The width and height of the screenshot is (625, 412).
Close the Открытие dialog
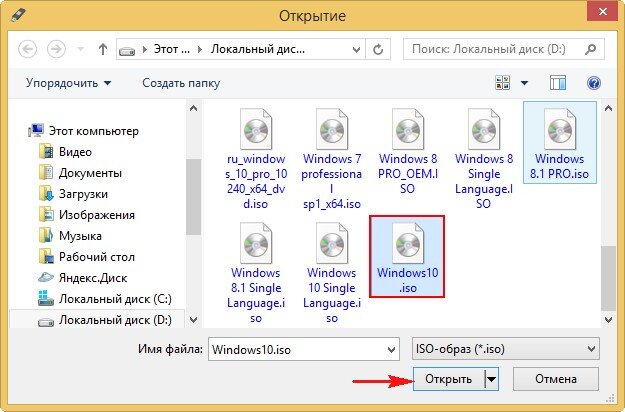point(602,12)
